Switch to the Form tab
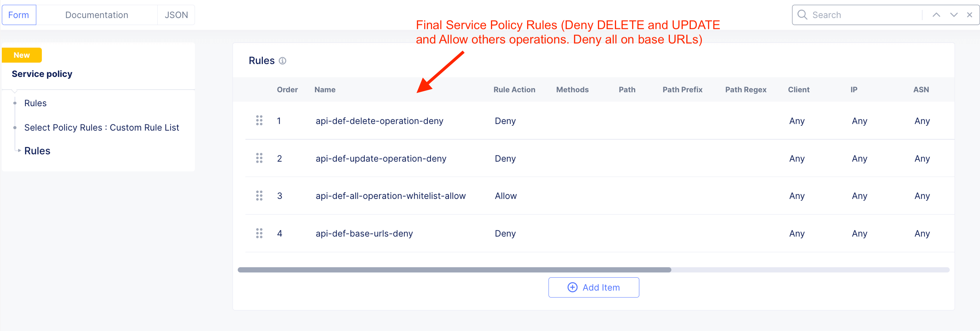Viewport: 980px width, 331px height. (19, 15)
